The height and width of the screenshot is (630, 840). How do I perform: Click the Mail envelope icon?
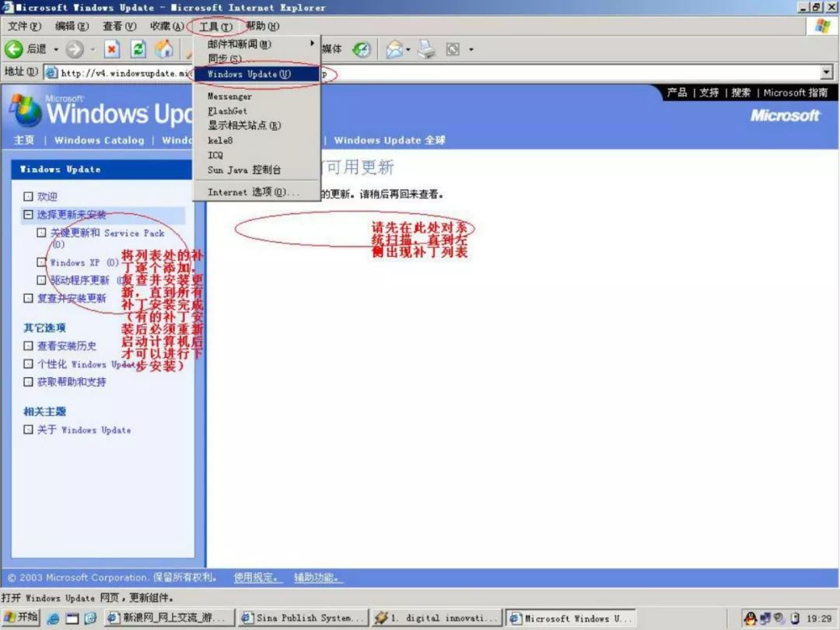(x=395, y=49)
